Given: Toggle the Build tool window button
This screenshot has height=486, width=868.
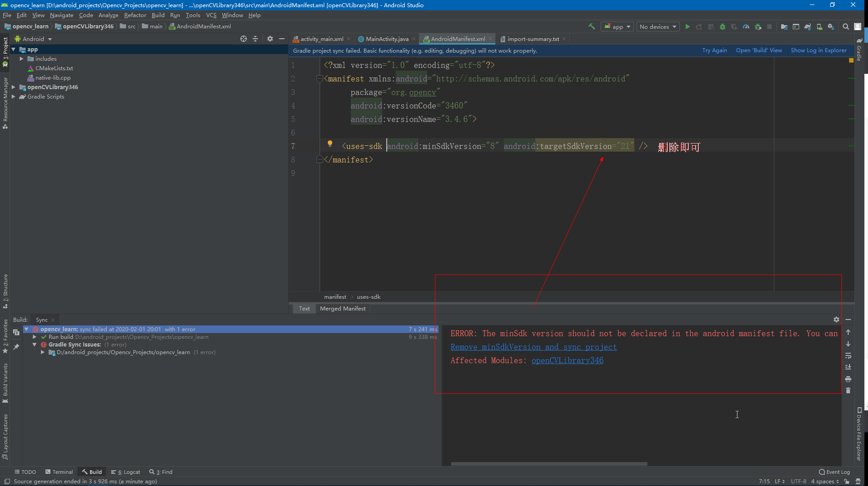Looking at the screenshot, I should 92,472.
